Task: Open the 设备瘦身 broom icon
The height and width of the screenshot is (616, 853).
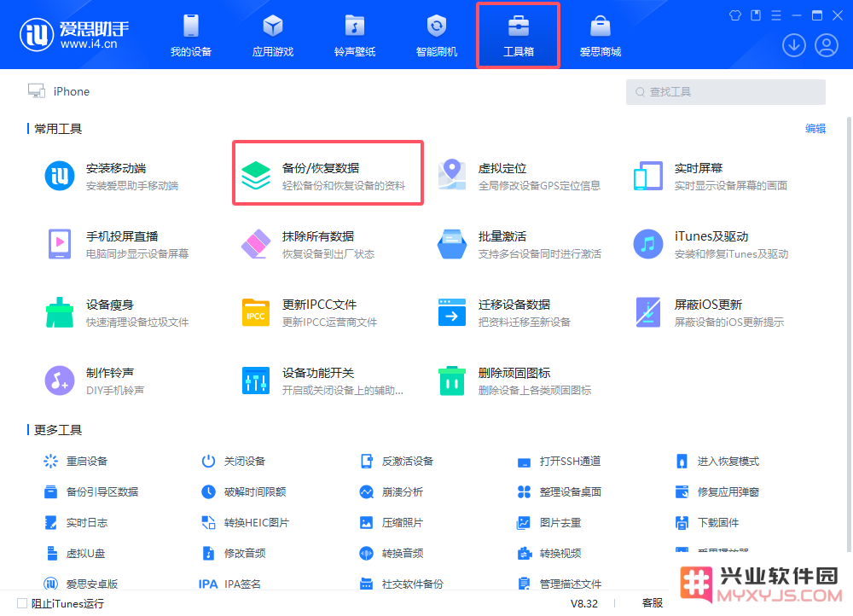Action: (x=60, y=312)
